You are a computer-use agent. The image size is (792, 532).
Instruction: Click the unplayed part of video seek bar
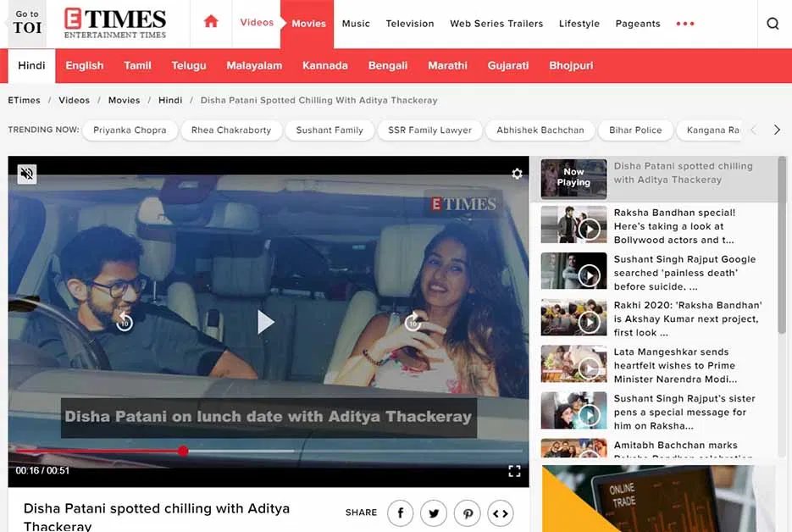pyautogui.click(x=356, y=451)
